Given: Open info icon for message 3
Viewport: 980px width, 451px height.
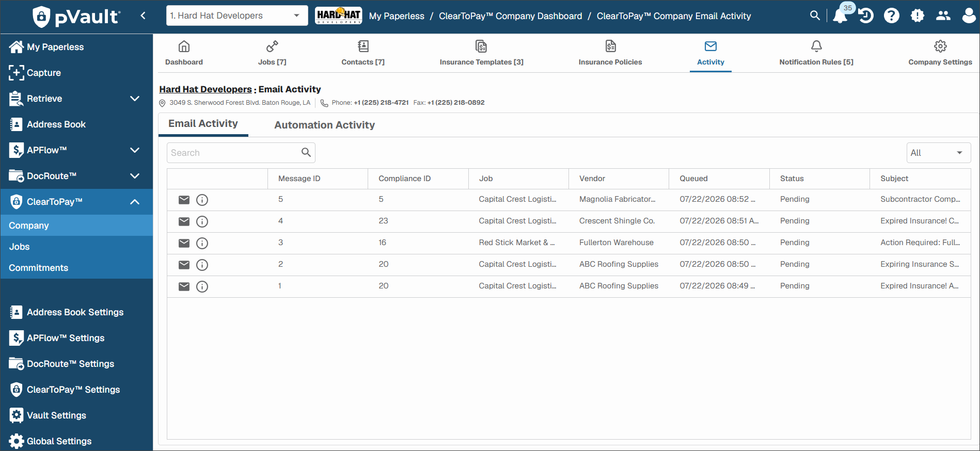Looking at the screenshot, I should (x=202, y=243).
